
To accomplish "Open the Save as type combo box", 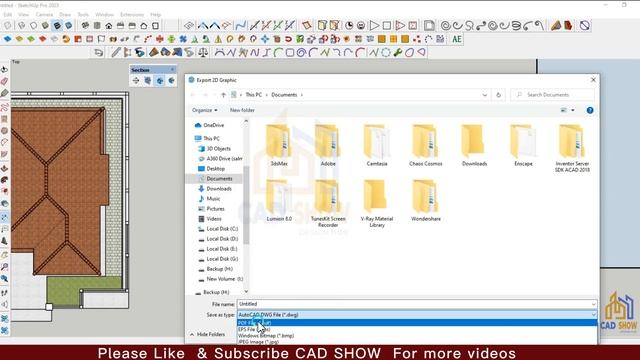I will click(417, 315).
